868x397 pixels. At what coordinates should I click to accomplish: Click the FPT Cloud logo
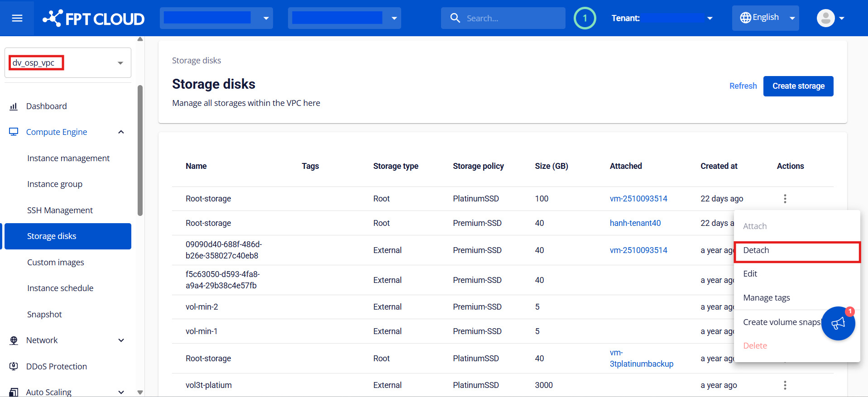coord(94,19)
